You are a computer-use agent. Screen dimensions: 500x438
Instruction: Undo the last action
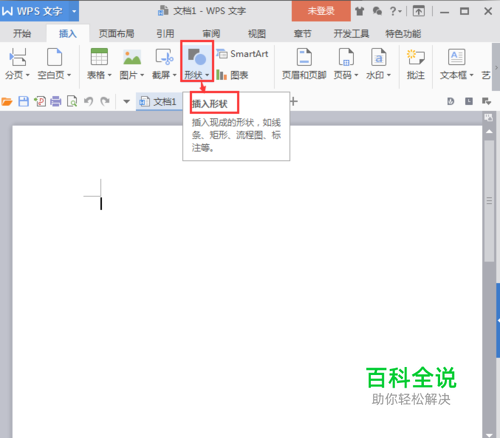click(88, 101)
